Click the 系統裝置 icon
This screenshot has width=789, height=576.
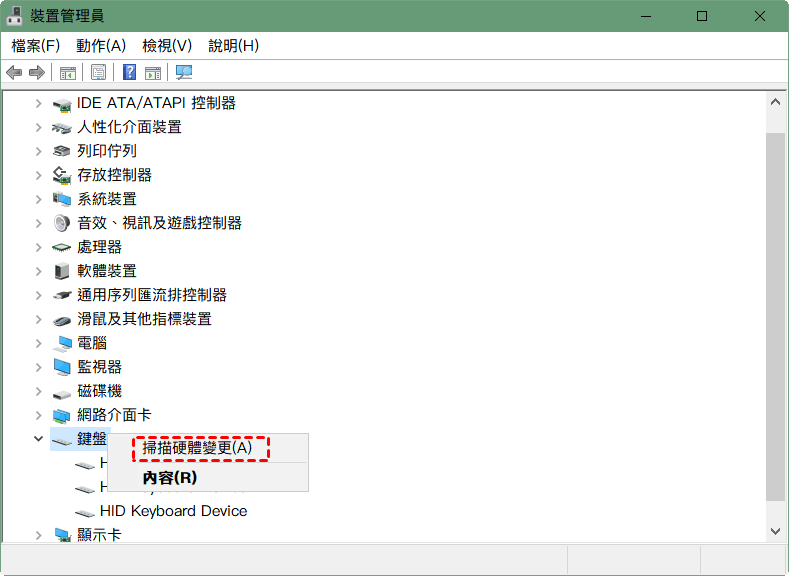(x=62, y=199)
